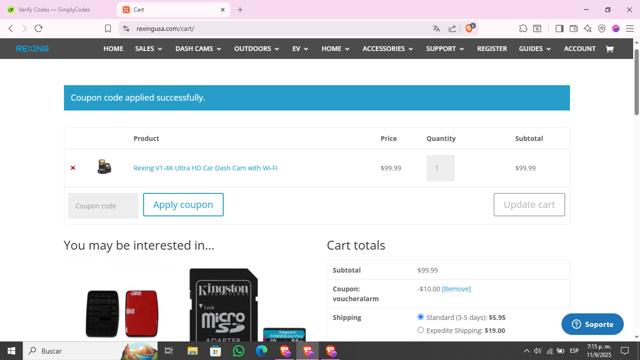This screenshot has height=360, width=640.
Task: Expand the SUPPORT dropdown menu
Action: point(445,49)
